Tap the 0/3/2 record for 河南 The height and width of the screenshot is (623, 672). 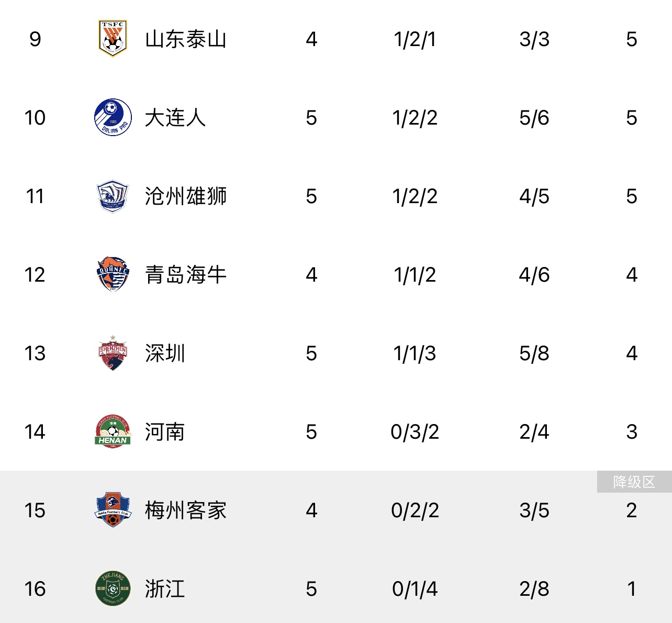pyautogui.click(x=415, y=432)
